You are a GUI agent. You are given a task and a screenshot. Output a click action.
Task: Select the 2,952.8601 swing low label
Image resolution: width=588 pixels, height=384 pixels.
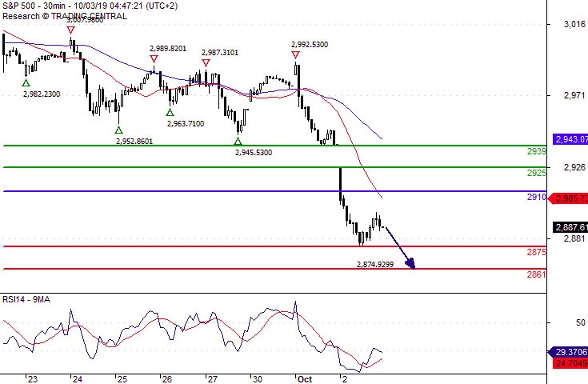click(x=134, y=142)
